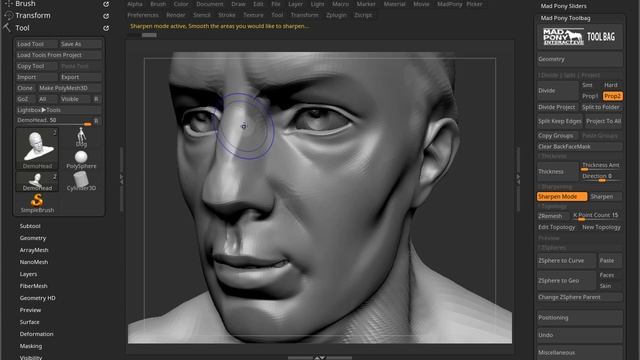Toggle the Prop2 option

point(612,96)
